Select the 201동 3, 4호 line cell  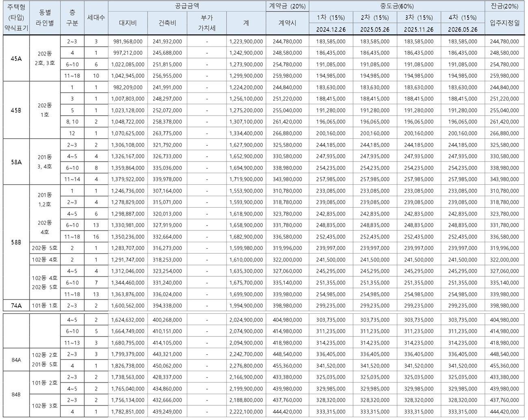pos(45,162)
